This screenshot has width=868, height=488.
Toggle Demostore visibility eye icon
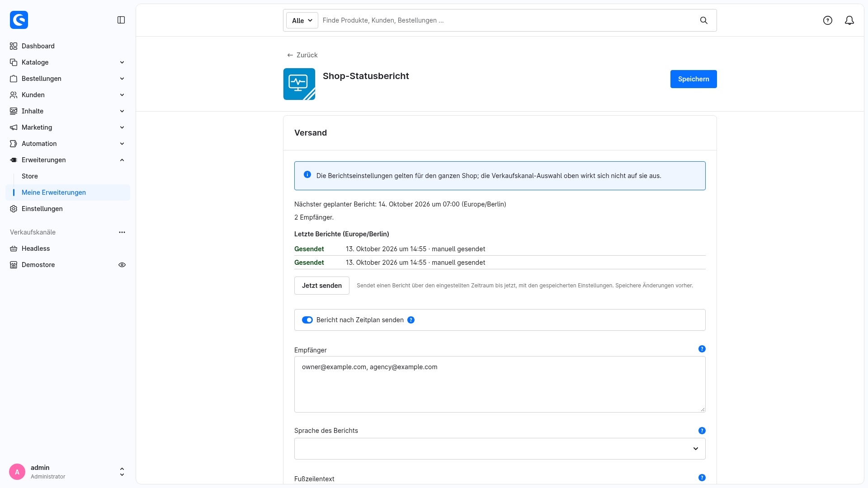[122, 265]
